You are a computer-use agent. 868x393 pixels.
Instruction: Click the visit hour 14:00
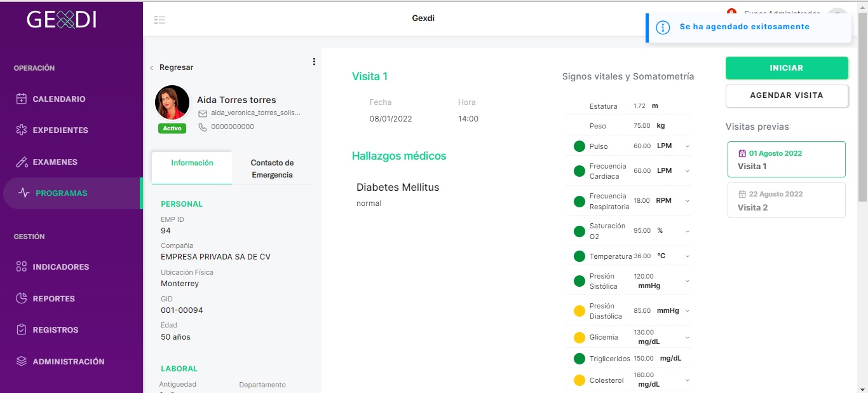468,119
